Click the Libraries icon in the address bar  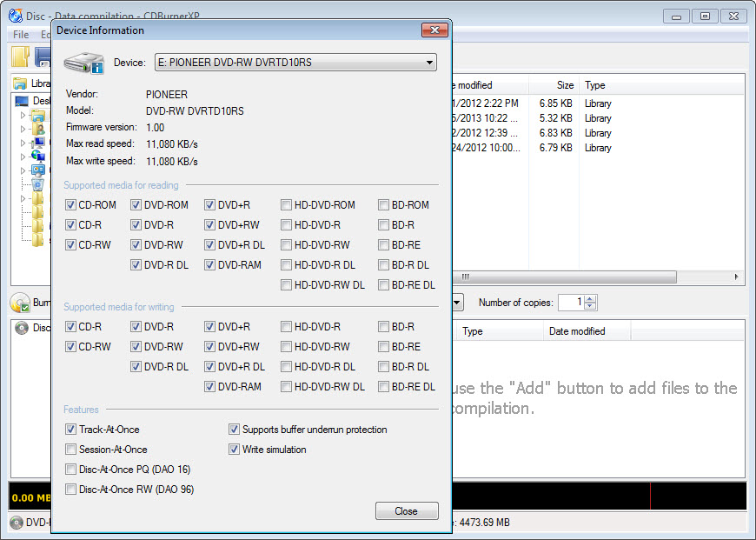20,83
